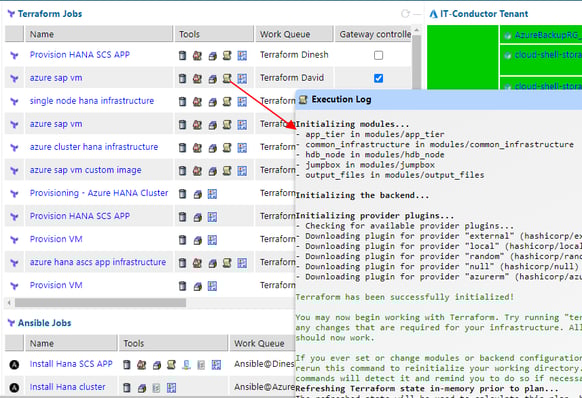This screenshot has height=398, width=582.
Task: Refresh the Terraform Jobs panel
Action: coord(405,14)
